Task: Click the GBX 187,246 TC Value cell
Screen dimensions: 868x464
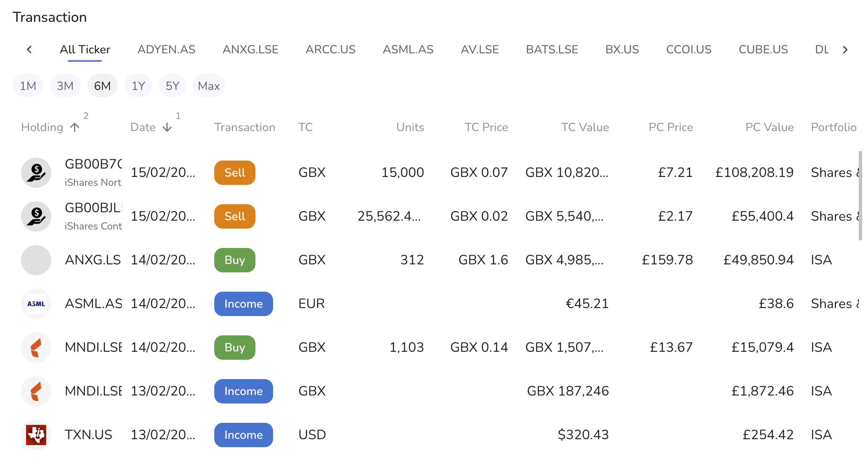Action: pos(568,391)
